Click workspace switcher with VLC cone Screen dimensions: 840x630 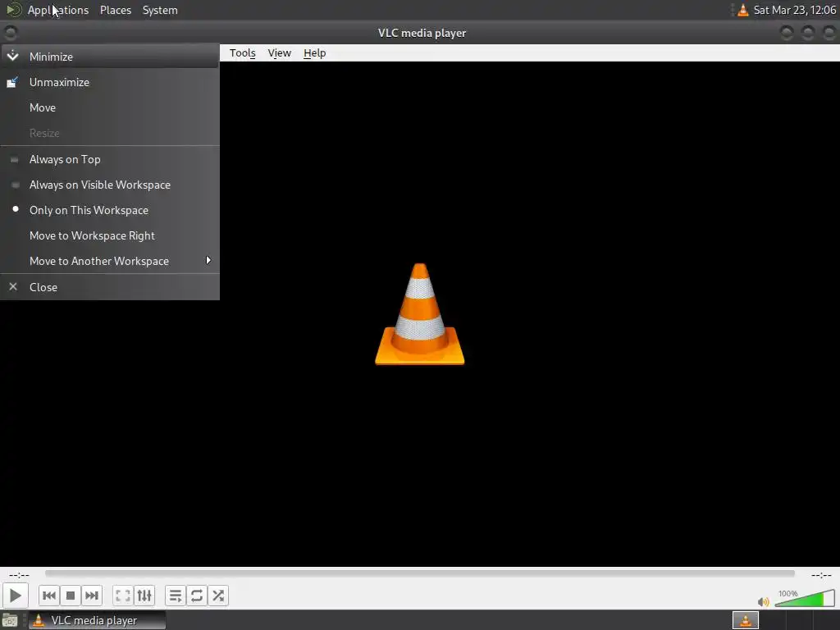tap(745, 620)
